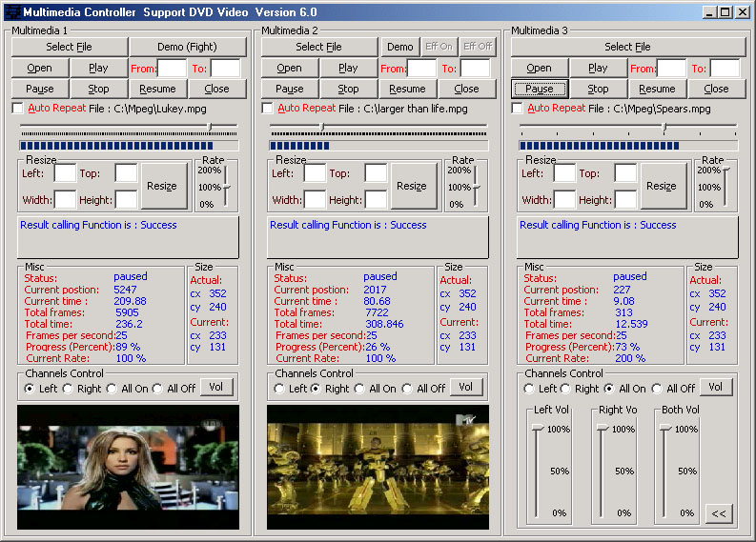Pause Multimedia 1 playback
The image size is (756, 542).
(39, 89)
